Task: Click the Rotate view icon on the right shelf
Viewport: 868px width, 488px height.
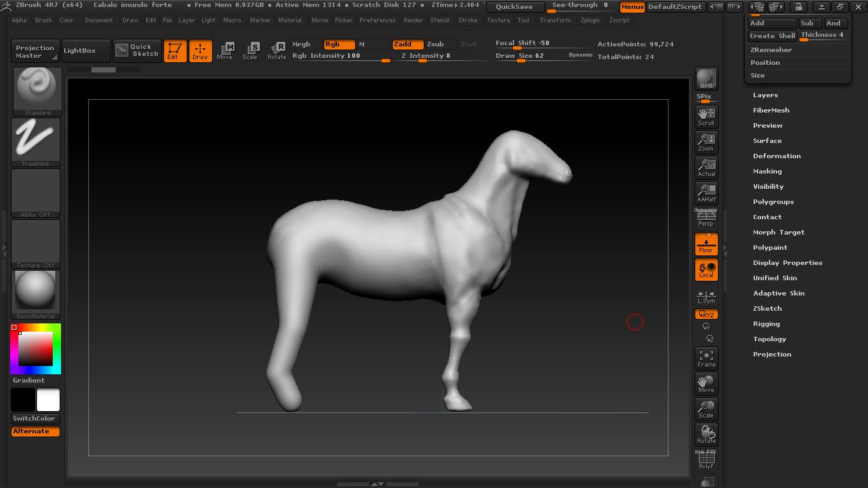Action: pyautogui.click(x=706, y=435)
